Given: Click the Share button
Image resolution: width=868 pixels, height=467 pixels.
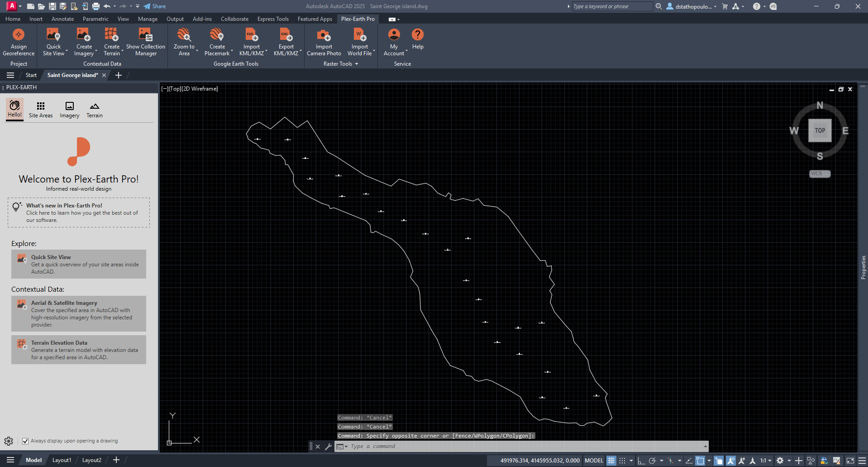Looking at the screenshot, I should [154, 6].
